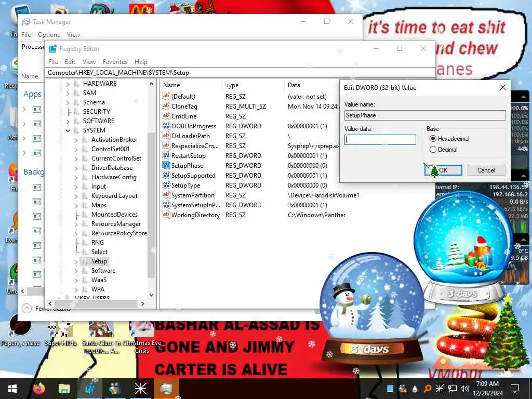The image size is (532, 399).
Task: Click the registry path address bar
Action: (x=240, y=73)
